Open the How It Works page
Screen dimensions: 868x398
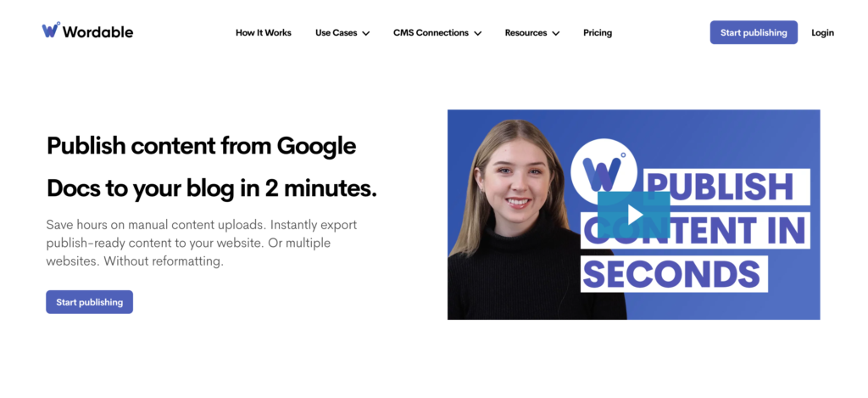coord(264,33)
